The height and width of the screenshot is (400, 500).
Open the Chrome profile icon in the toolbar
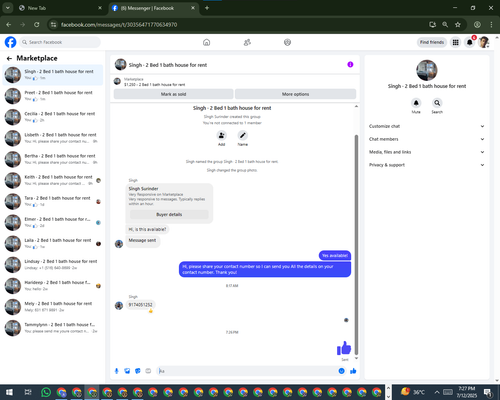(477, 25)
